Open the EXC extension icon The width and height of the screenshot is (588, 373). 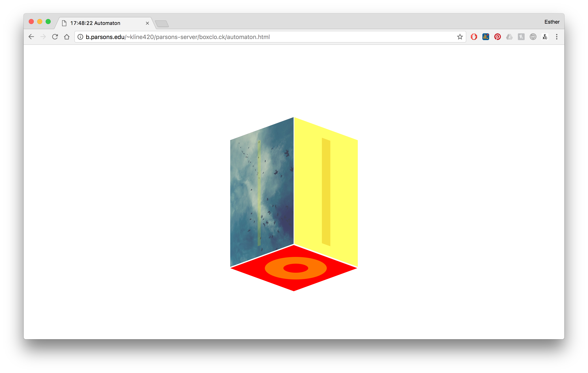pos(545,37)
